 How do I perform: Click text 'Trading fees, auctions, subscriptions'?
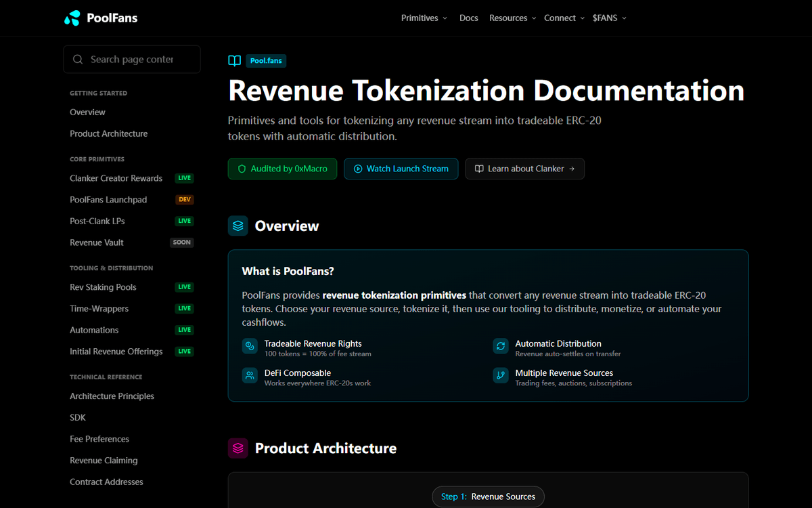pyautogui.click(x=574, y=383)
